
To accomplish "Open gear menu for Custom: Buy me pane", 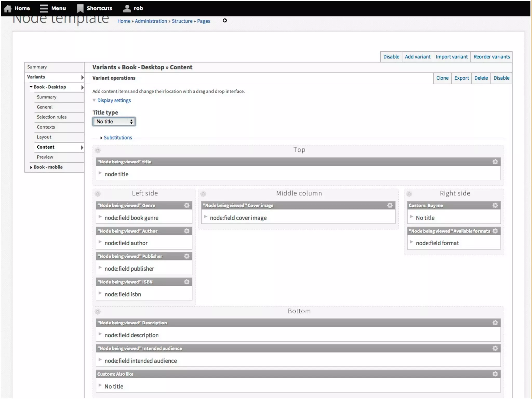I will pos(495,205).
